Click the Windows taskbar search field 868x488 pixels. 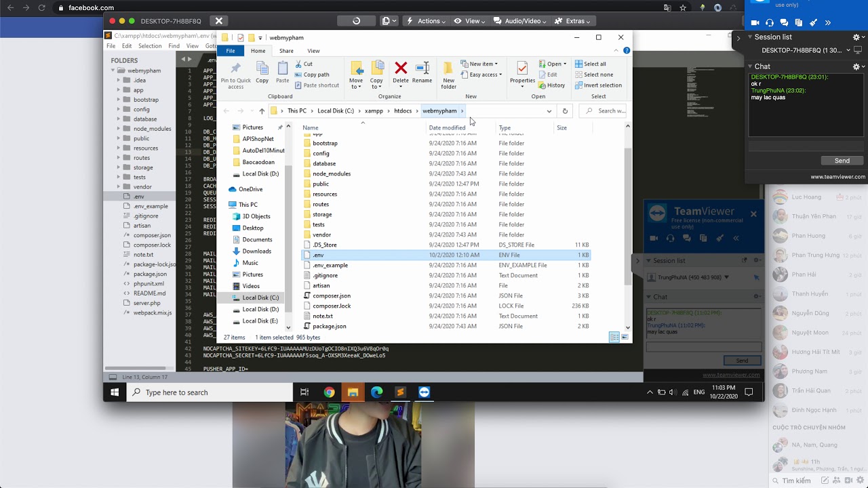pos(210,392)
